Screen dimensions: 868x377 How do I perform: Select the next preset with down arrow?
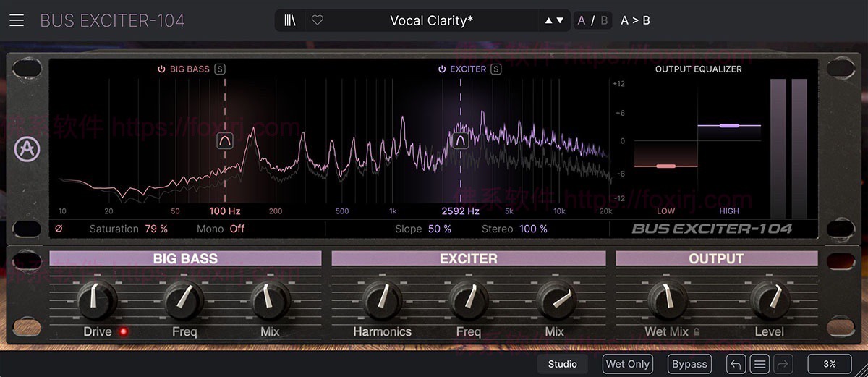click(559, 20)
